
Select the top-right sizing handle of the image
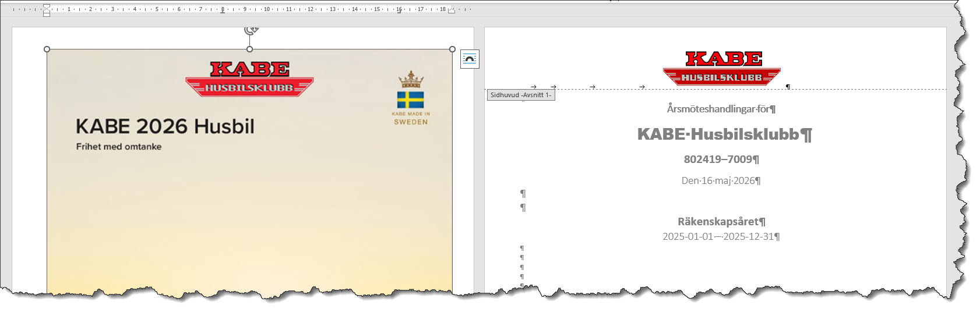453,49
